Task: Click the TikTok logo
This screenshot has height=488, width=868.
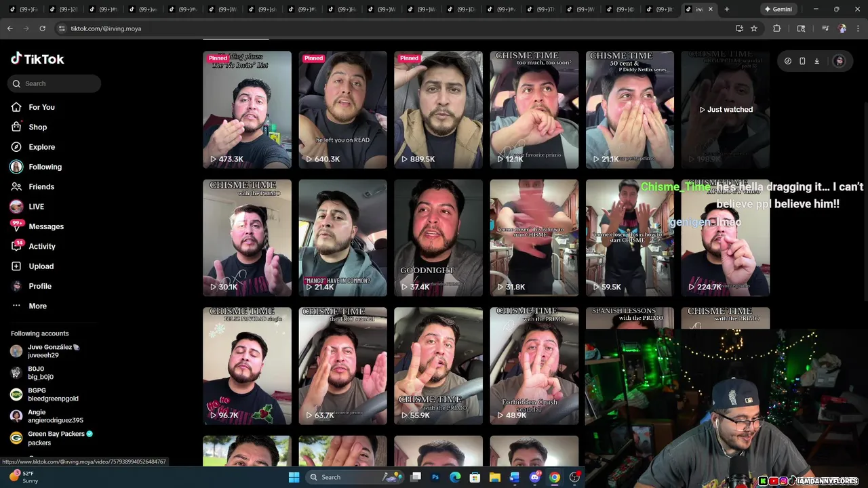Action: 37,59
